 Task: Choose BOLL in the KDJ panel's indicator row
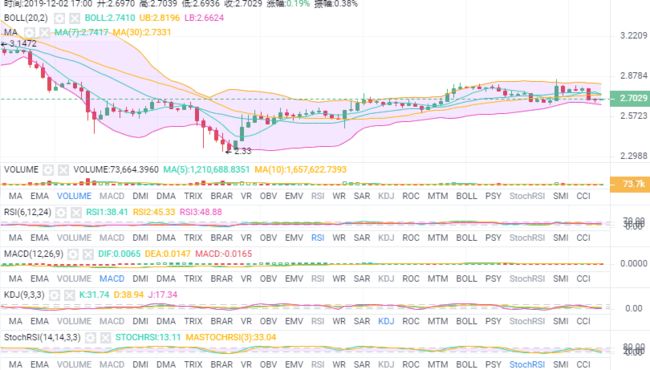click(467, 321)
